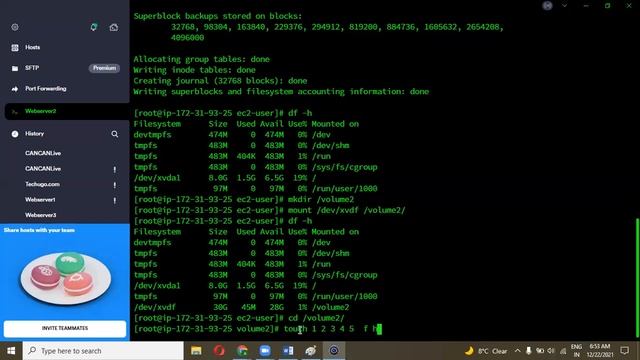Click the weather 8°C Clear widget
This screenshot has width=640, height=360.
(x=486, y=351)
